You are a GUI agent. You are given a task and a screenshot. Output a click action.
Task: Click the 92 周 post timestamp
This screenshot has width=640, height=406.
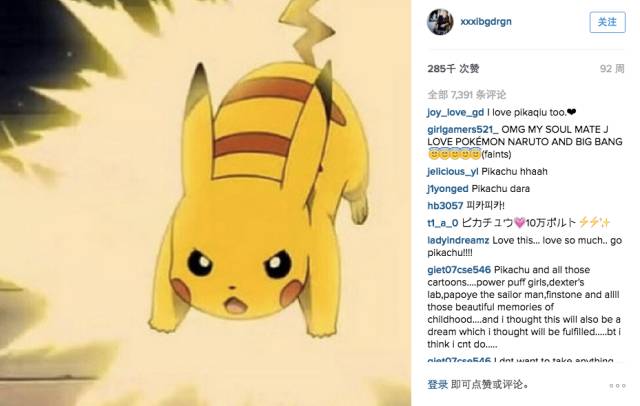612,69
